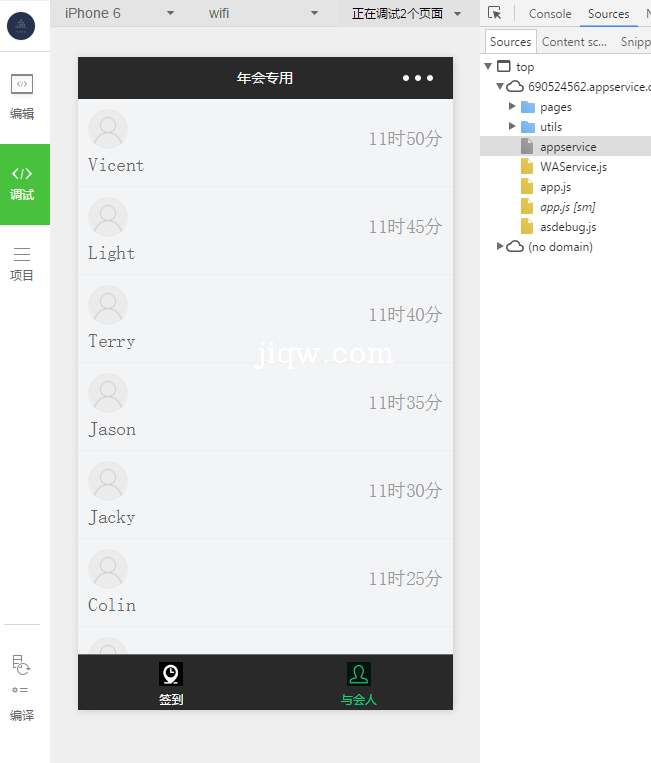651x763 pixels.
Task: Expand the utils folder
Action: (513, 127)
